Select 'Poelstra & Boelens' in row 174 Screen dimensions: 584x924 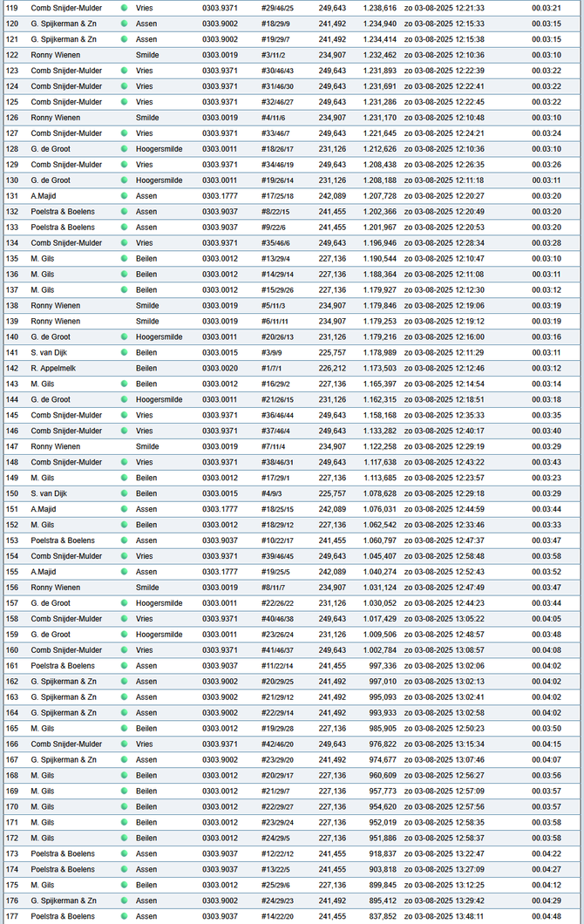coord(63,869)
